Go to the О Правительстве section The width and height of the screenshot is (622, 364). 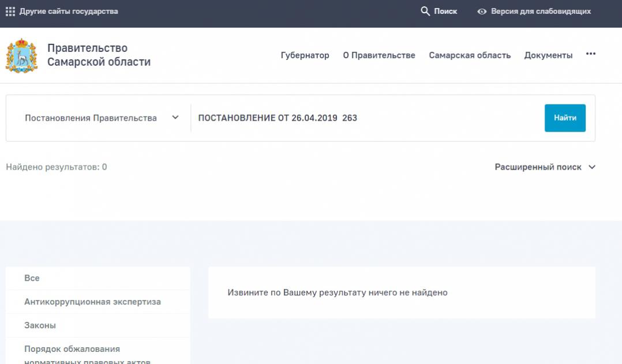tap(379, 55)
